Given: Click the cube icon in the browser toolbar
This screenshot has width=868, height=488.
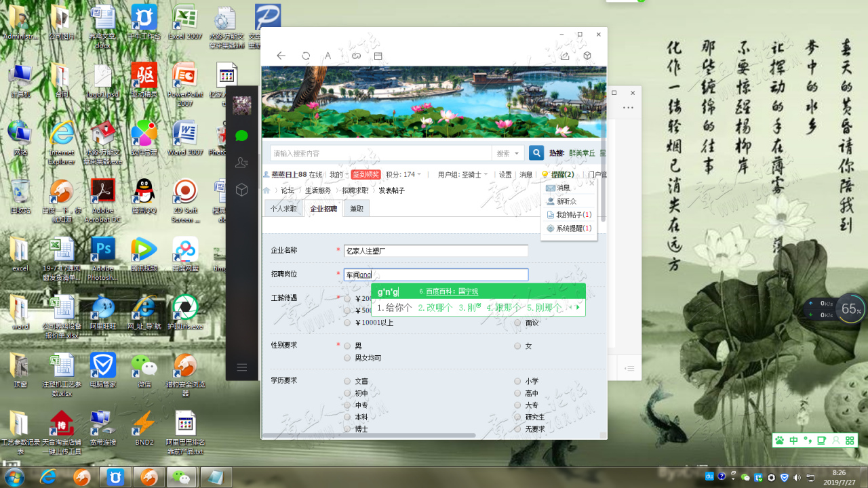Looking at the screenshot, I should (x=588, y=56).
